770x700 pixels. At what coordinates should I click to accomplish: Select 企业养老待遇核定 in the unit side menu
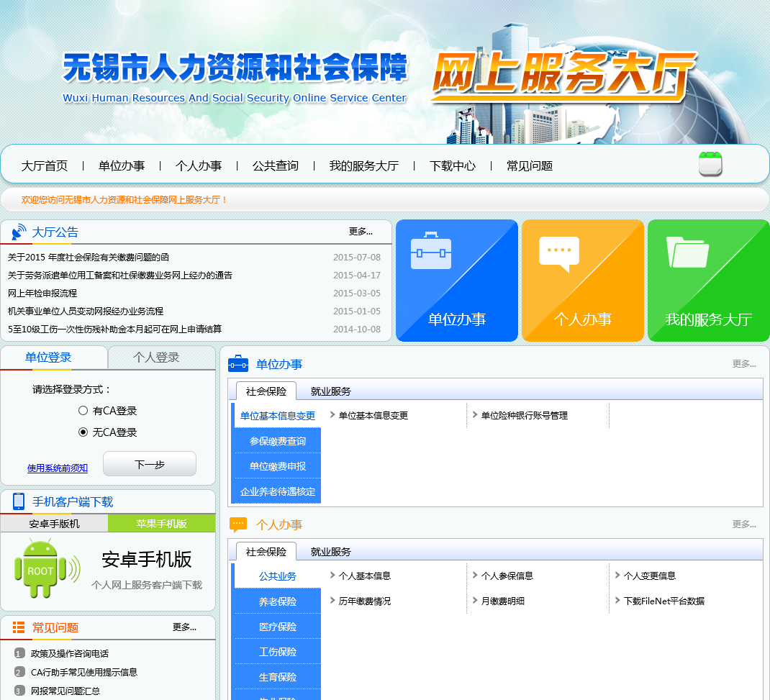[x=278, y=491]
